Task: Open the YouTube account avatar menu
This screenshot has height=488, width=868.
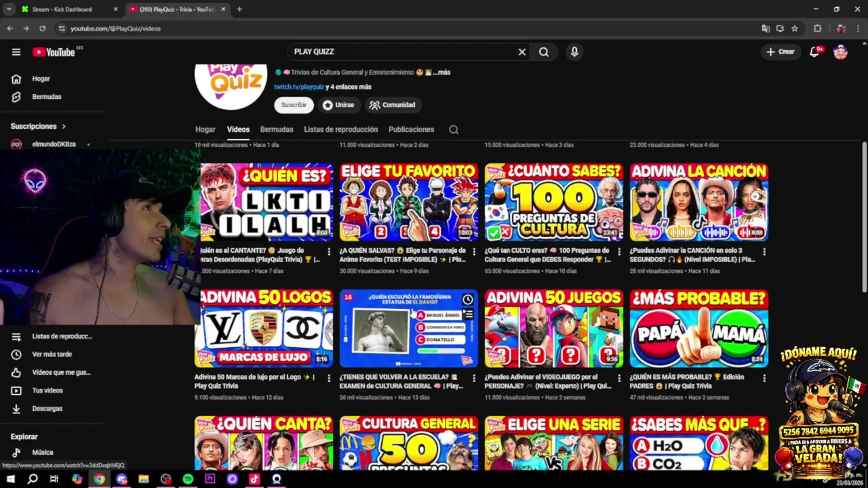Action: tap(840, 52)
